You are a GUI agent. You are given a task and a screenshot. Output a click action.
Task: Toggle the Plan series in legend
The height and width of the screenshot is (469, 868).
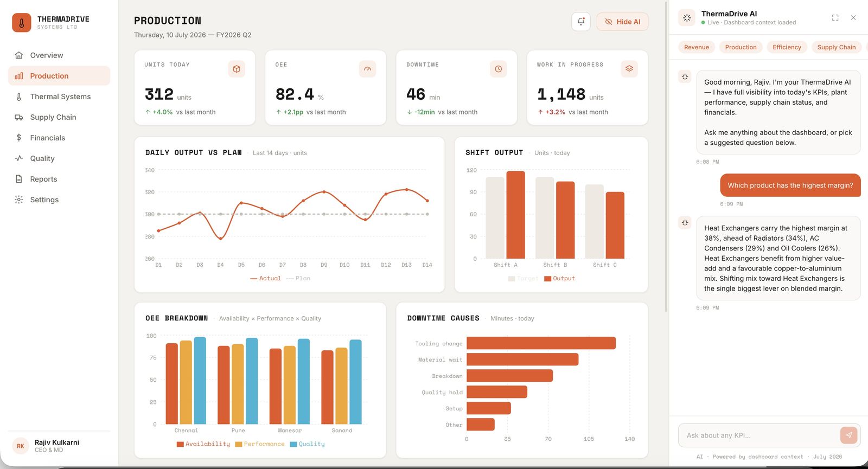(298, 278)
